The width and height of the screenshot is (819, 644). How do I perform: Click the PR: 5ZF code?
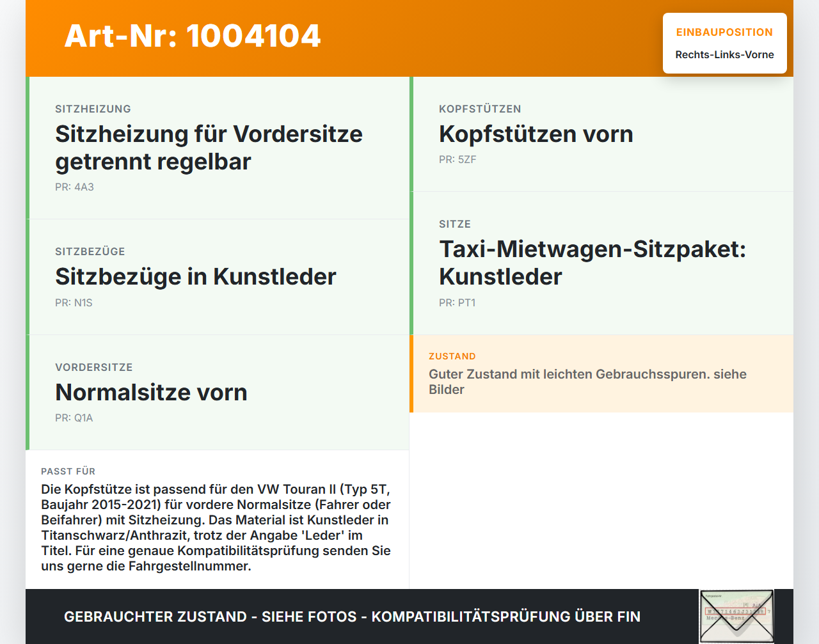(457, 159)
